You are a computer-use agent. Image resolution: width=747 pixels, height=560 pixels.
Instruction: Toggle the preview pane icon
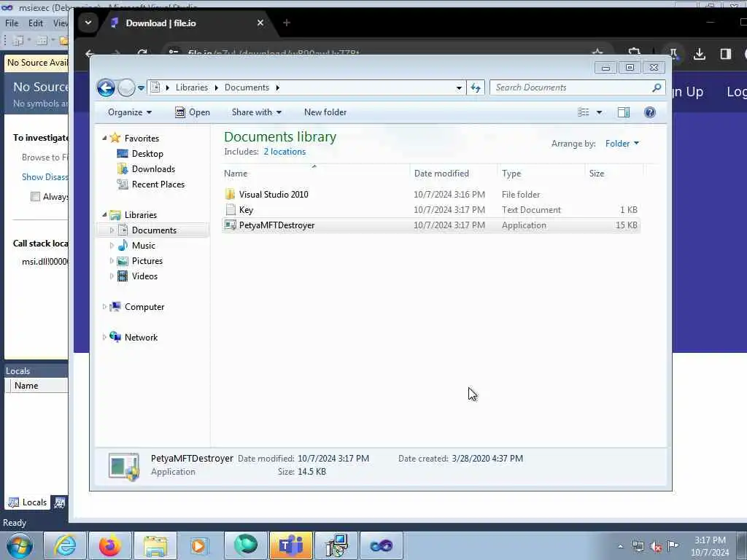click(624, 112)
